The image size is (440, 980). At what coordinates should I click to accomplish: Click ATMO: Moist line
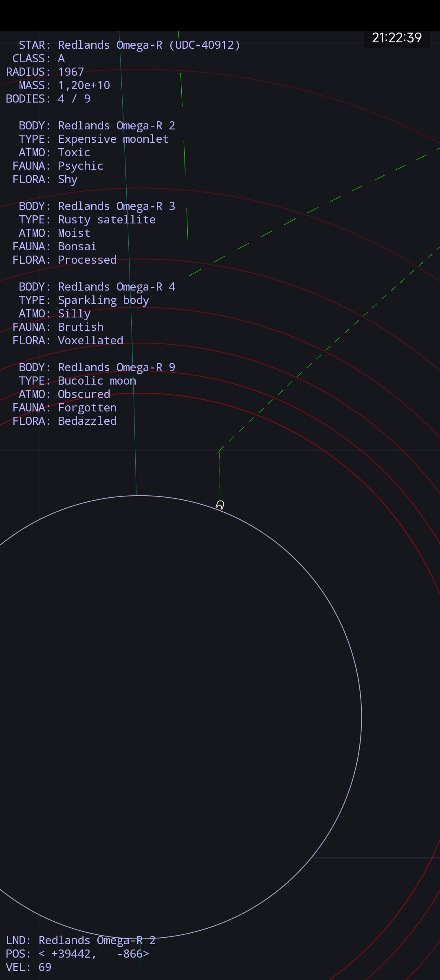pos(55,233)
